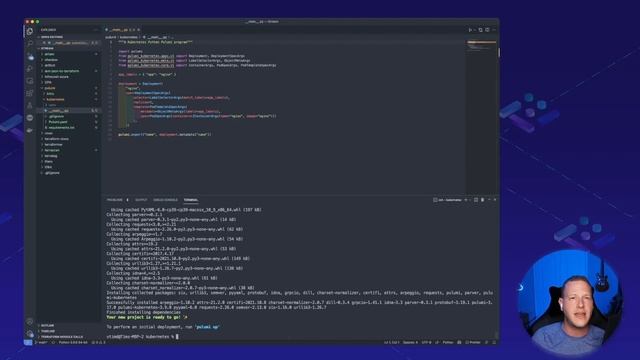
Task: Open the Search view in activity bar
Action: tap(30, 44)
